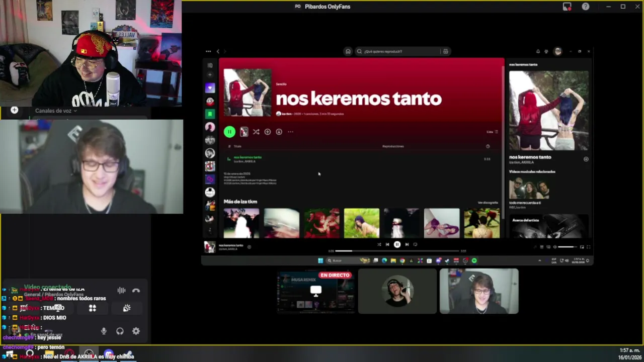
Task: Select the long-haired participant's video tile
Action: point(397,291)
